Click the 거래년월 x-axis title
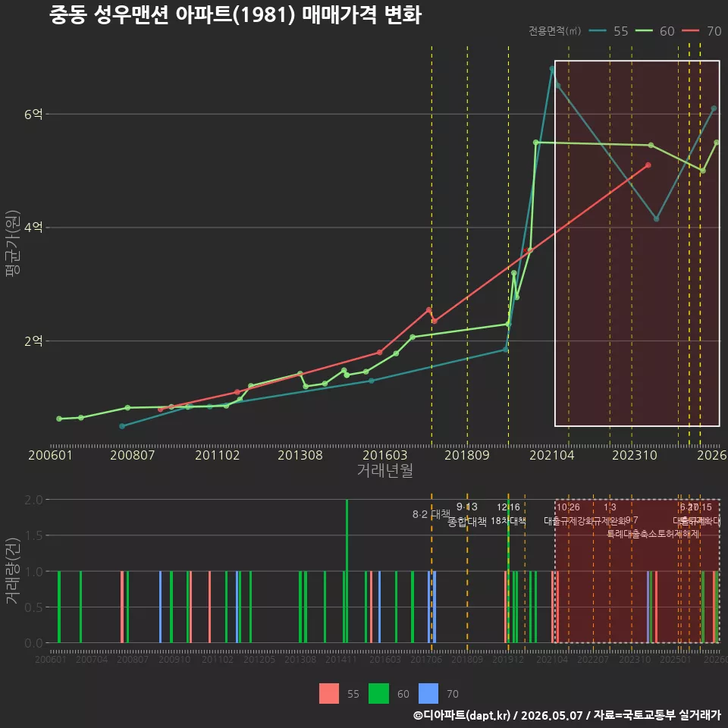 coord(385,470)
